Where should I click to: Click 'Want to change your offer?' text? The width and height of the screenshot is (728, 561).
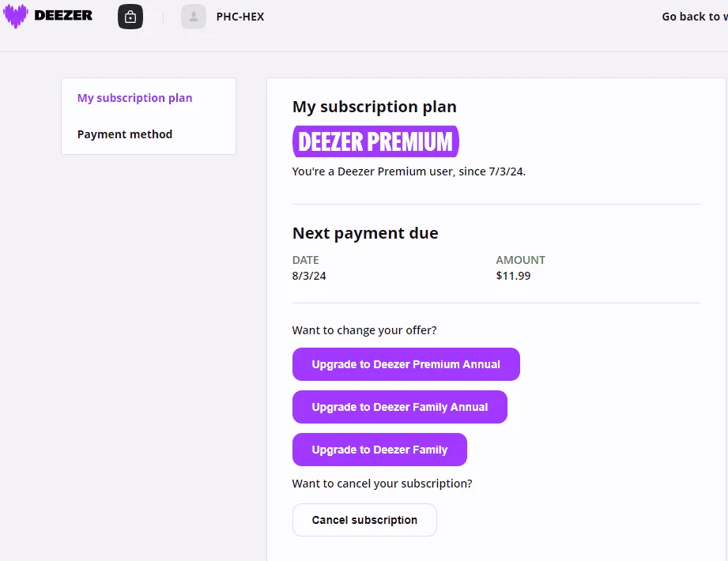click(364, 330)
